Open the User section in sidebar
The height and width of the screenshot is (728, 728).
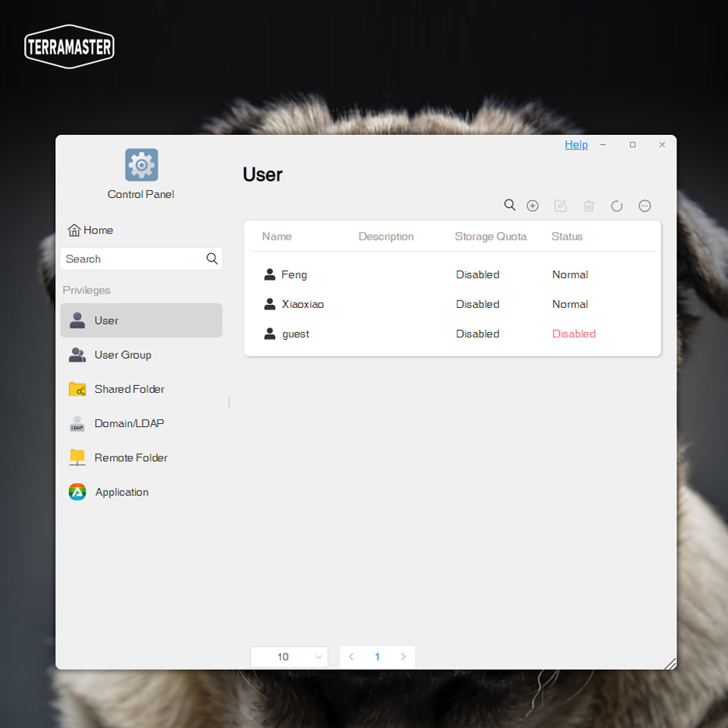coord(141,320)
